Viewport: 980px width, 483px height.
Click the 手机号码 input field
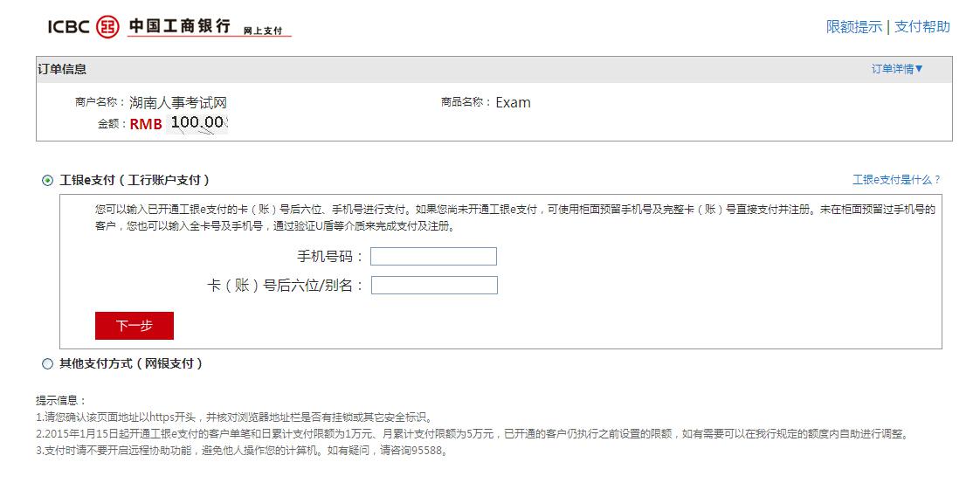click(433, 256)
